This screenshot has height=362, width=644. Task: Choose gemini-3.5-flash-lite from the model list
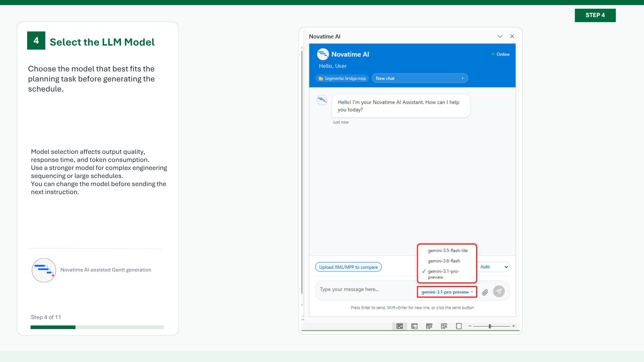click(x=447, y=251)
